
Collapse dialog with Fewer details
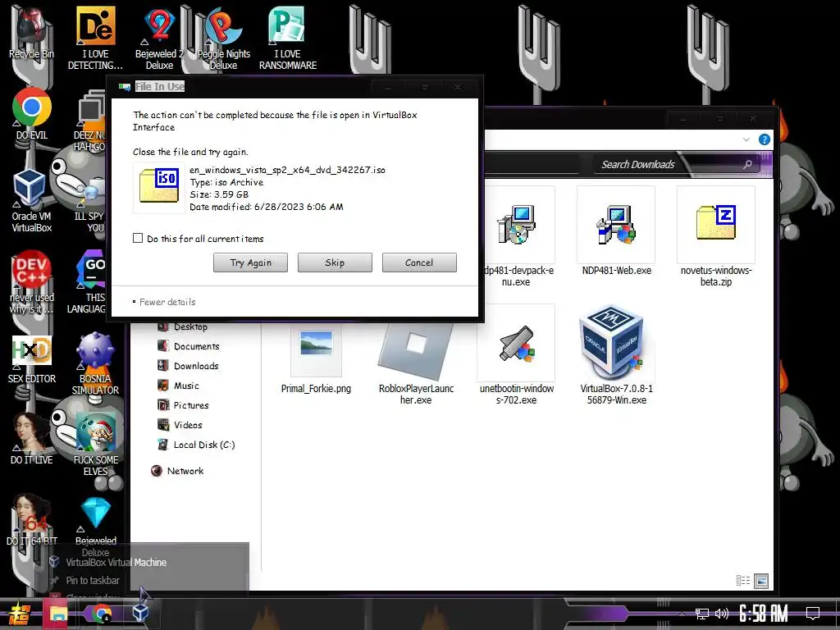point(164,302)
